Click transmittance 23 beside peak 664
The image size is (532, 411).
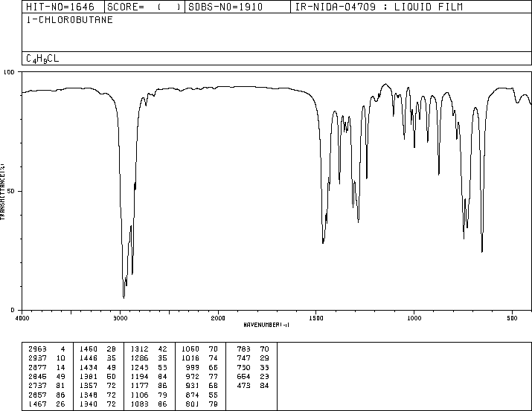tap(264, 376)
